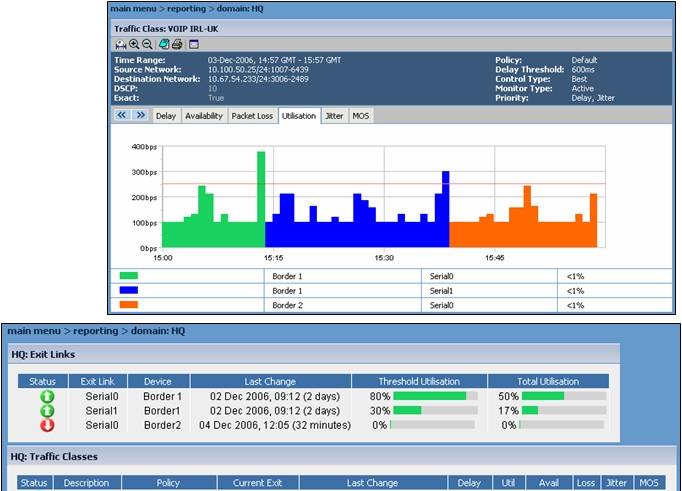Click the printer icon in toolbar

click(177, 44)
